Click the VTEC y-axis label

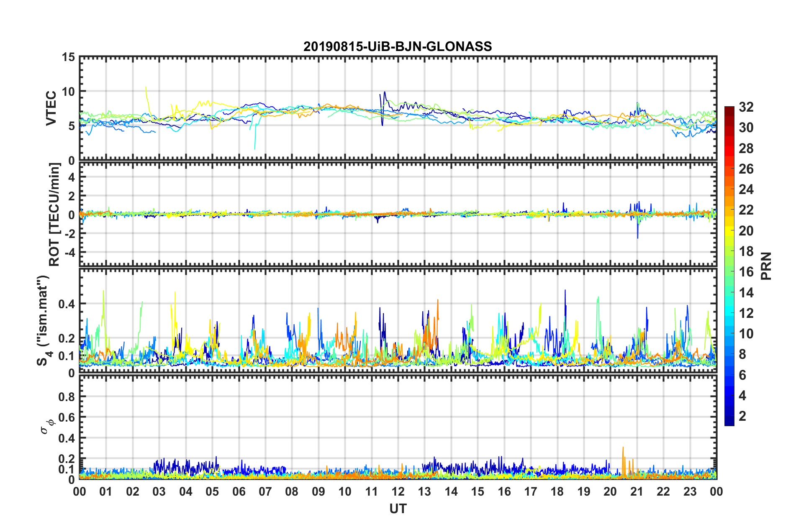pos(51,108)
